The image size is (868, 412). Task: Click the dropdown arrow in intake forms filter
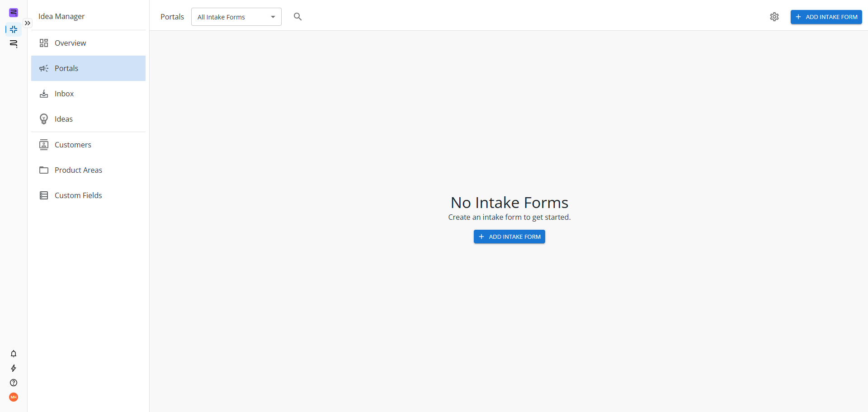coord(273,17)
